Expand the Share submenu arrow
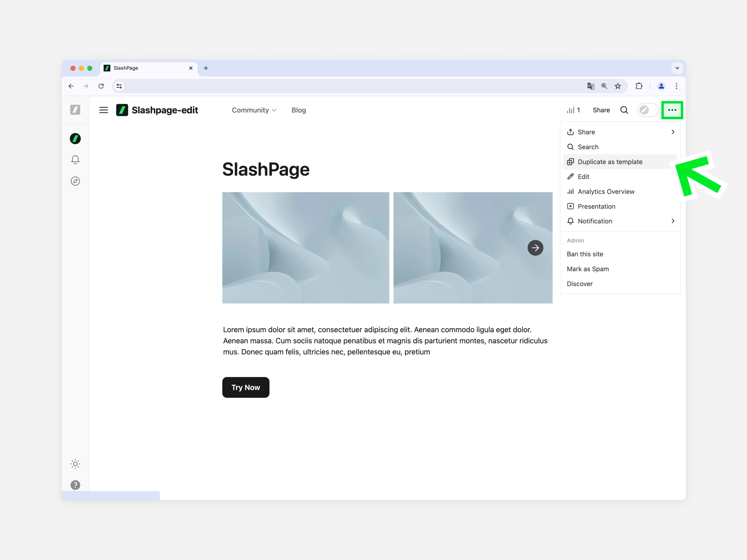Screen dimensions: 747x560 click(673, 132)
